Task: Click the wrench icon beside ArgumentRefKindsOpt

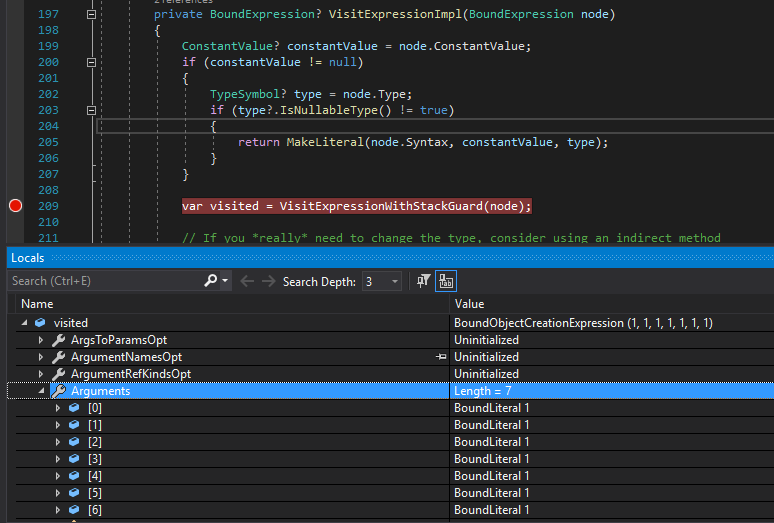Action: [x=58, y=374]
